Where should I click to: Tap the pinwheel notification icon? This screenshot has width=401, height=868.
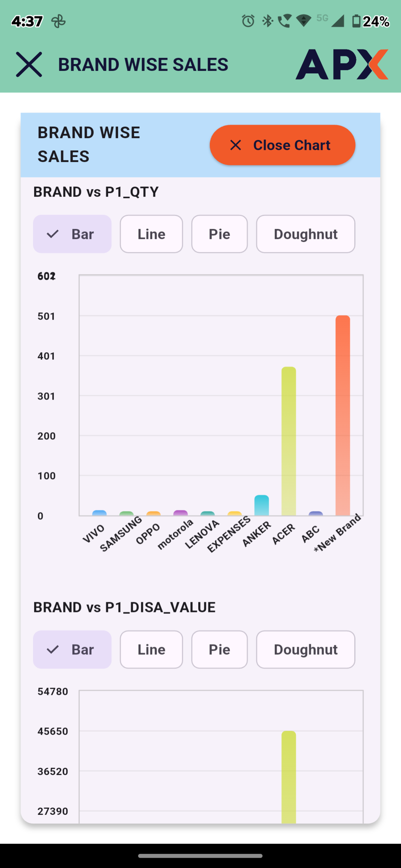click(58, 22)
